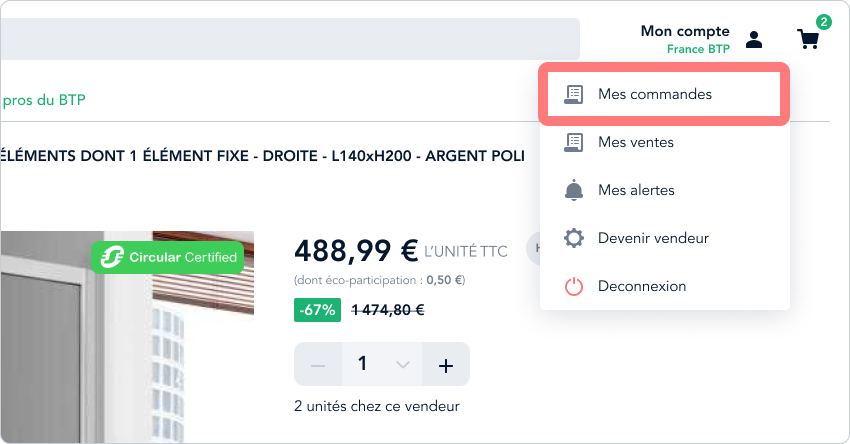Click the cart badge showing 2

point(823,22)
